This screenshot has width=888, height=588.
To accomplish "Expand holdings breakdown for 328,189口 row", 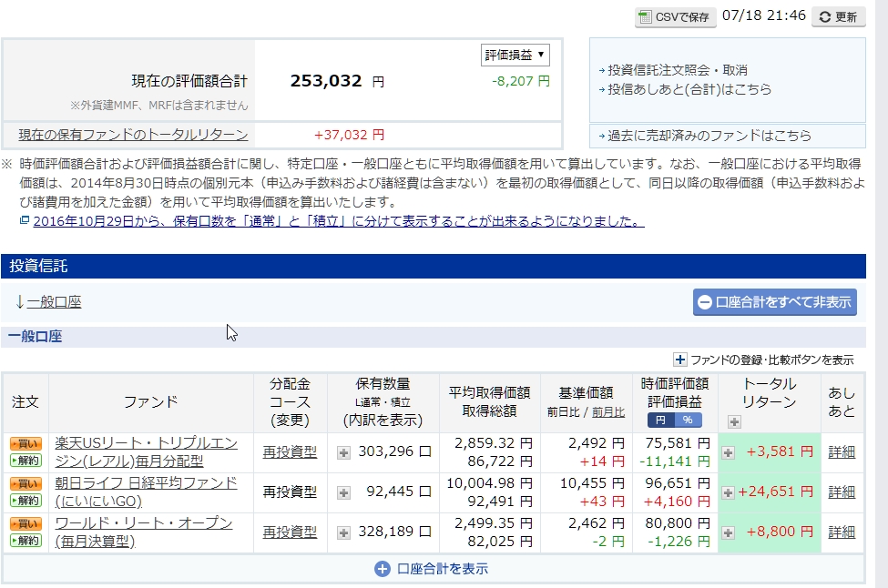I will point(343,532).
